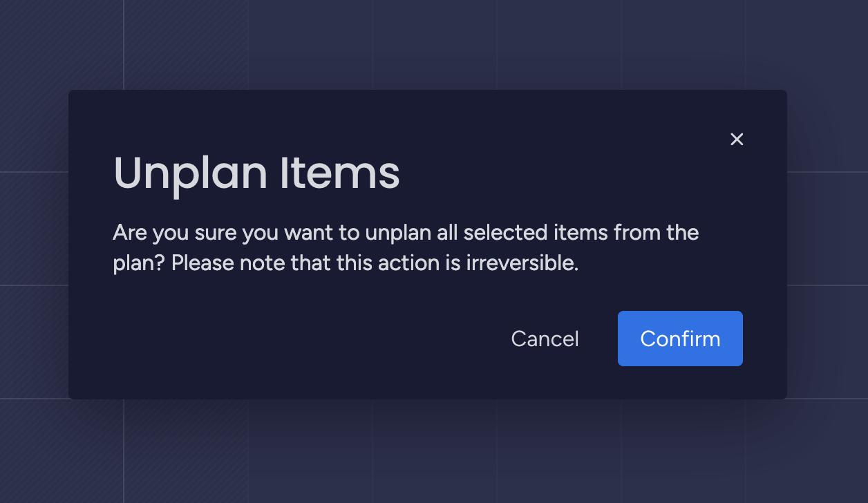Close the Unplan Items dialog with X
This screenshot has width=868, height=503.
pyautogui.click(x=737, y=139)
